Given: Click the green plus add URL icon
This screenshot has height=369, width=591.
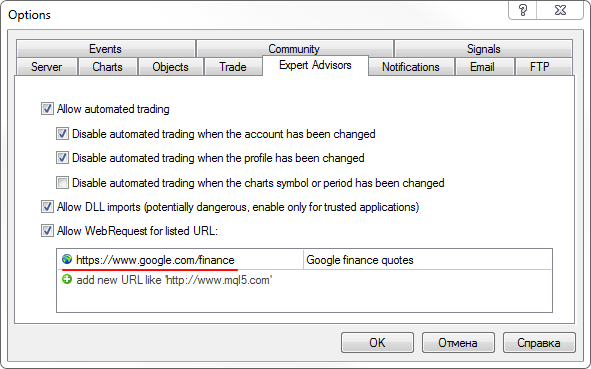Looking at the screenshot, I should (x=67, y=280).
